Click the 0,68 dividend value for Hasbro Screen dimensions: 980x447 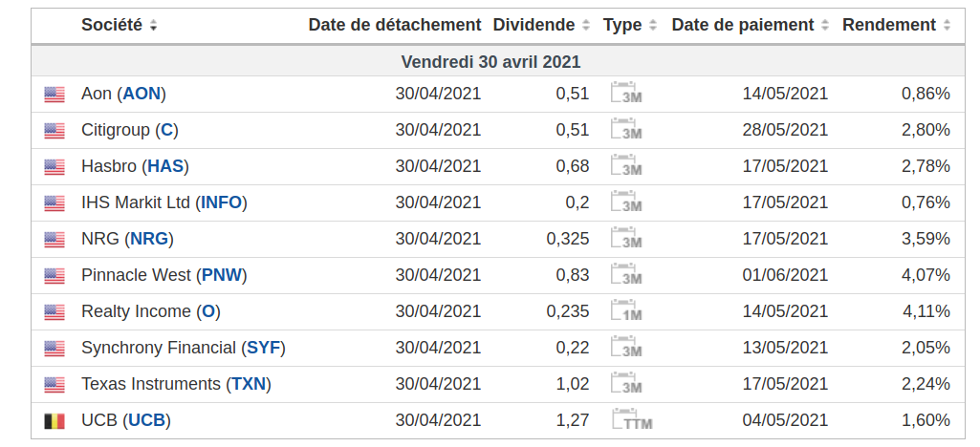coord(573,166)
